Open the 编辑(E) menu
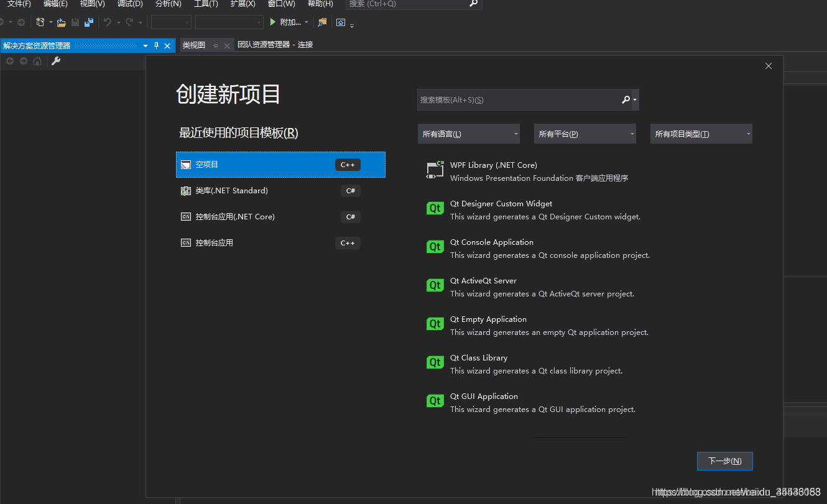This screenshot has width=827, height=504. coord(55,4)
